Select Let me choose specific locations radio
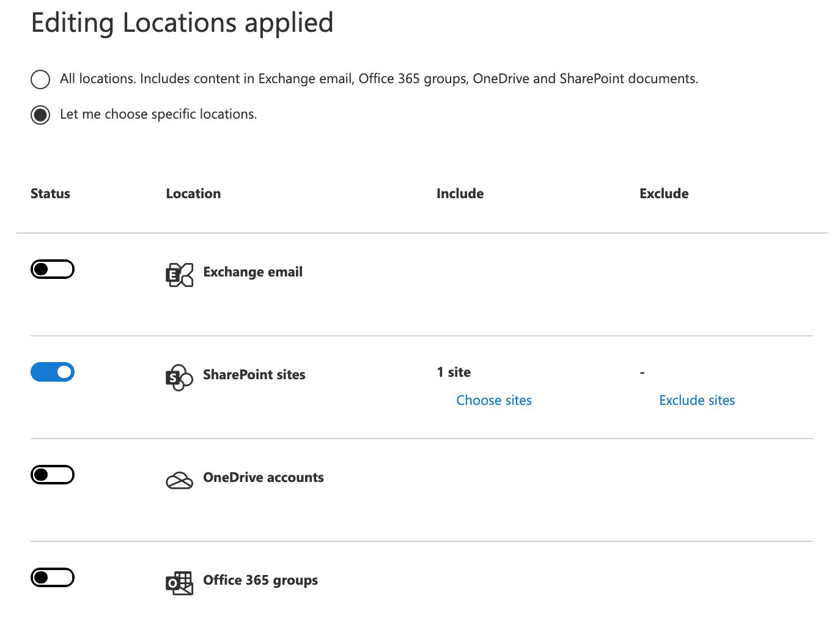The height and width of the screenshot is (630, 840). pos(40,114)
